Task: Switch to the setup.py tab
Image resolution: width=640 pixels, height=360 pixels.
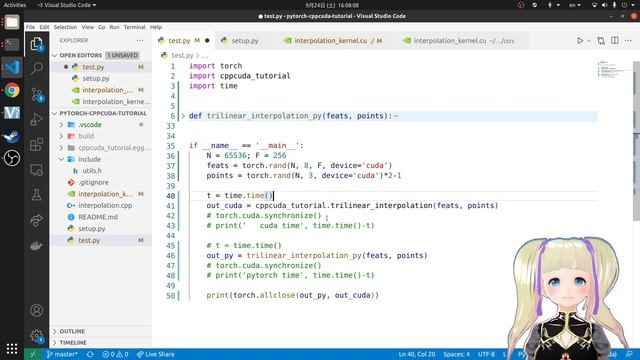Action: [245, 40]
